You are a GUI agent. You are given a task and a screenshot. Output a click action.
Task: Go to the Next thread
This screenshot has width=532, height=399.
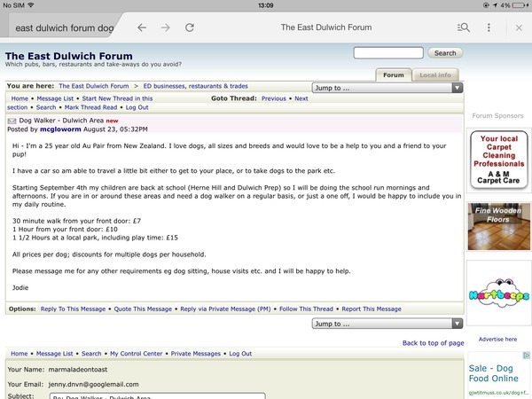[301, 98]
